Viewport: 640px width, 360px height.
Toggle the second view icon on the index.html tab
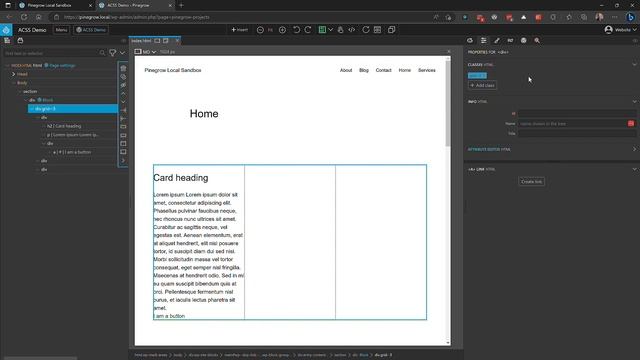(x=166, y=41)
